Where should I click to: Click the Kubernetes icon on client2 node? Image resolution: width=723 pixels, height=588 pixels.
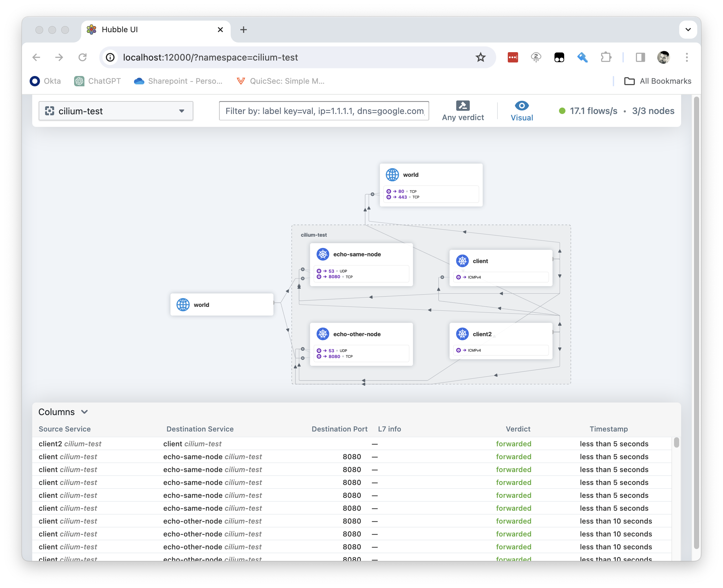(x=462, y=334)
